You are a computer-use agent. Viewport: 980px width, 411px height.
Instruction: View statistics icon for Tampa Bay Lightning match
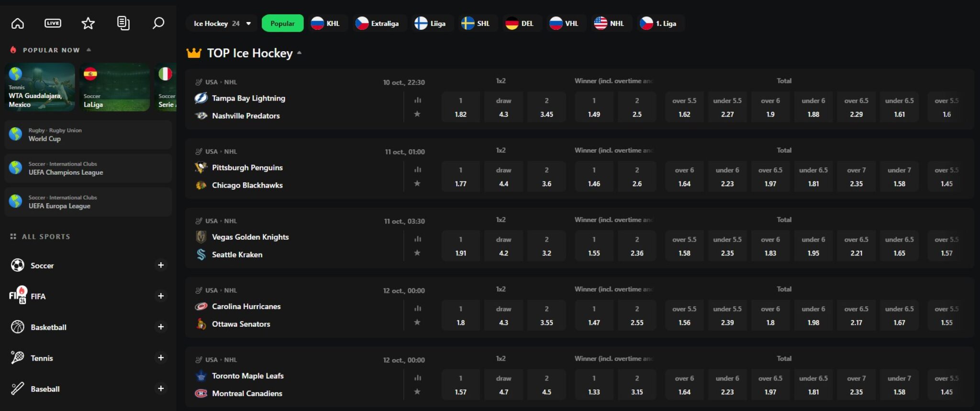pyautogui.click(x=417, y=100)
